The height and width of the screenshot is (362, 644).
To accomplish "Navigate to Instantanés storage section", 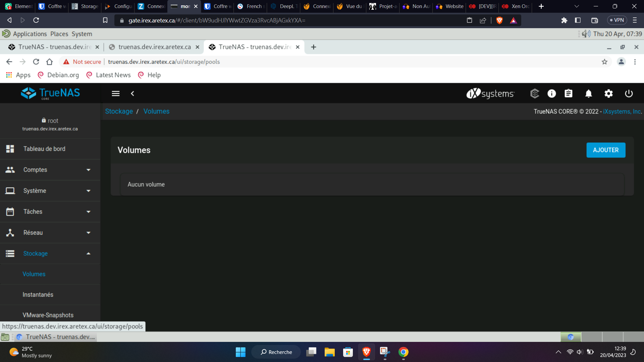I will (38, 294).
